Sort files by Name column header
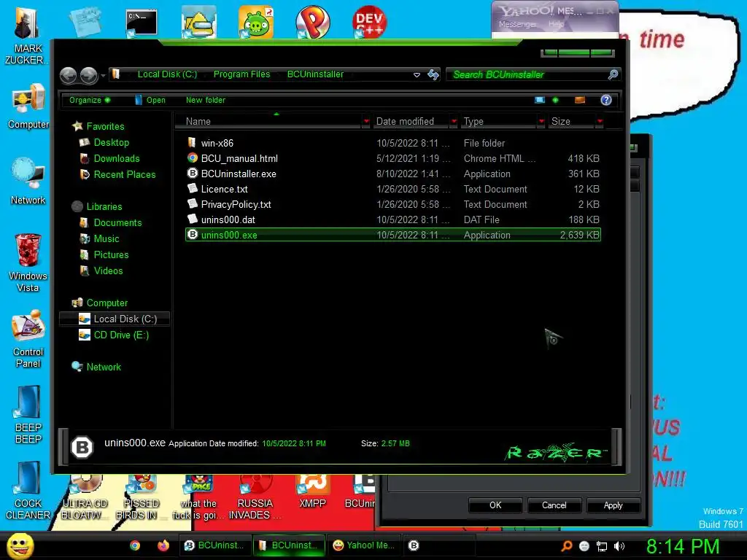The height and width of the screenshot is (560, 747). click(x=268, y=122)
